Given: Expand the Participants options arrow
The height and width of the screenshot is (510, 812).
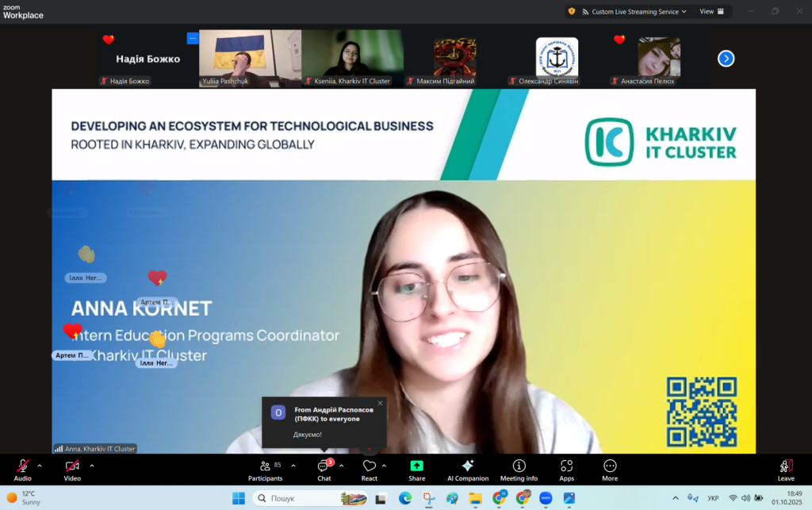Looking at the screenshot, I should [x=293, y=466].
